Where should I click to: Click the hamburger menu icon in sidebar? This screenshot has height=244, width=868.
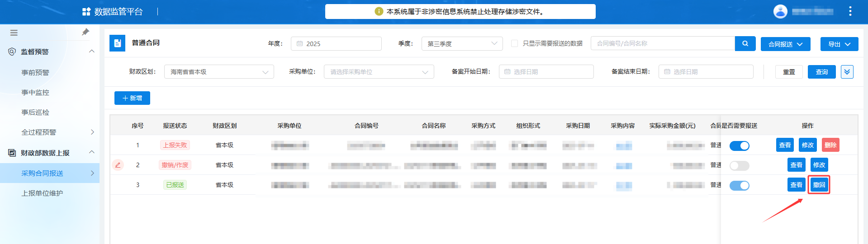(14, 33)
